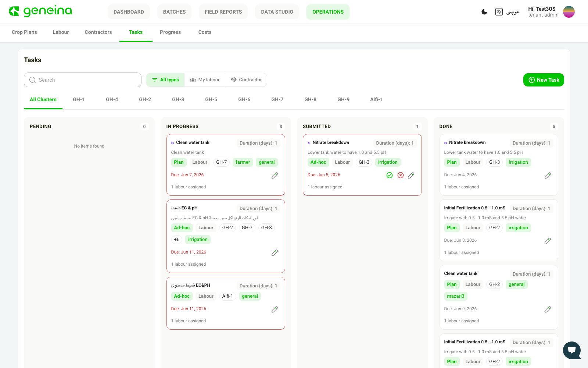Switch to Labour tab
Image resolution: width=588 pixels, height=368 pixels.
click(x=61, y=32)
